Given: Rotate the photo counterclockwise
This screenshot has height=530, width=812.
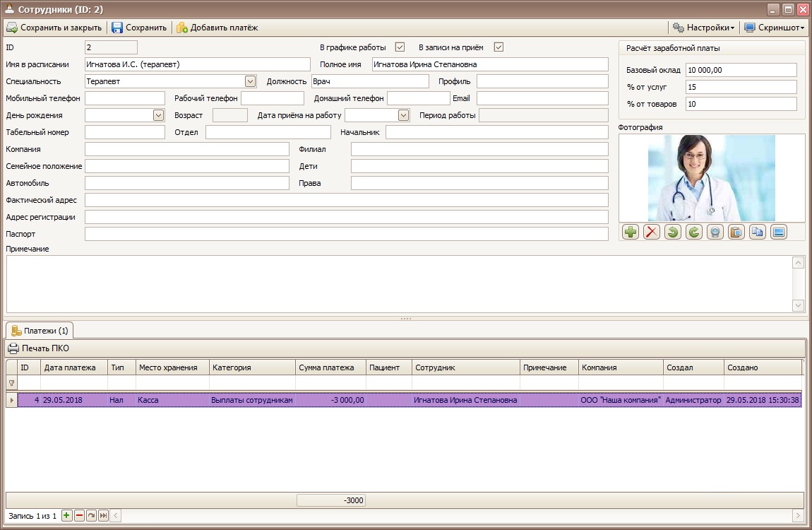Looking at the screenshot, I should click(x=673, y=232).
